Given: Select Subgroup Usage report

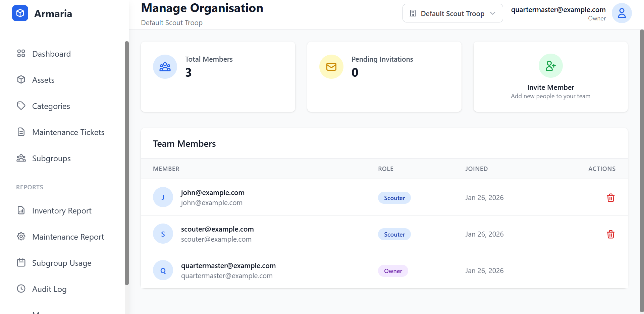Looking at the screenshot, I should point(62,263).
